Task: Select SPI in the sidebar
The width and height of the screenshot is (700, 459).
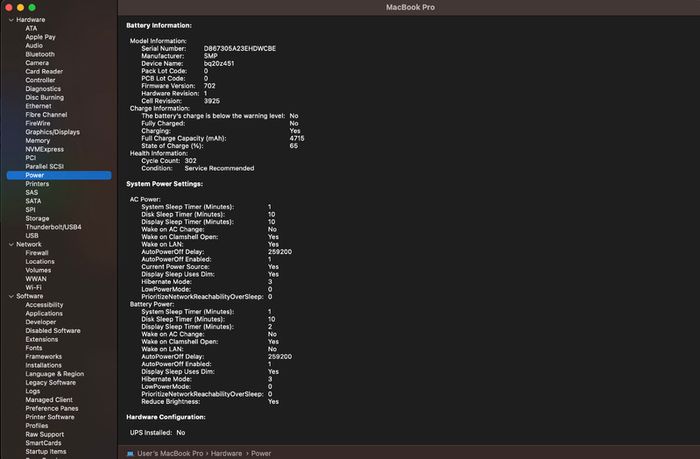Action: (30, 210)
